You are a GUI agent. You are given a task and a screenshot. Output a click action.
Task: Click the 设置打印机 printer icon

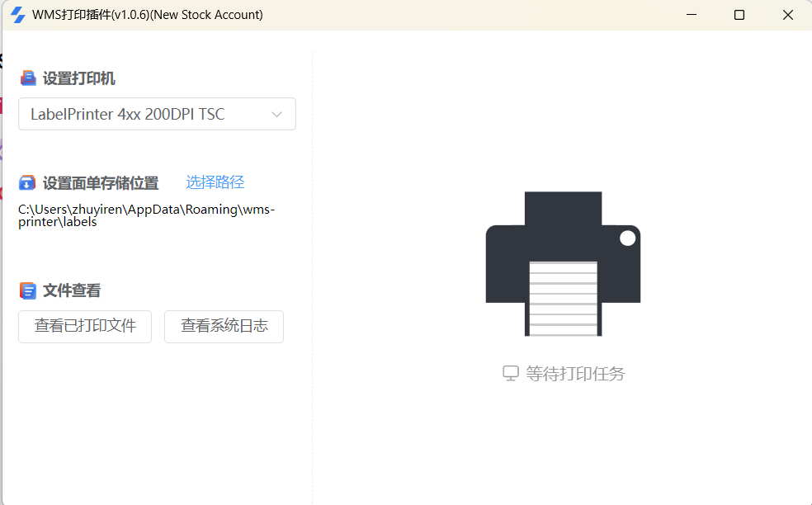click(28, 78)
